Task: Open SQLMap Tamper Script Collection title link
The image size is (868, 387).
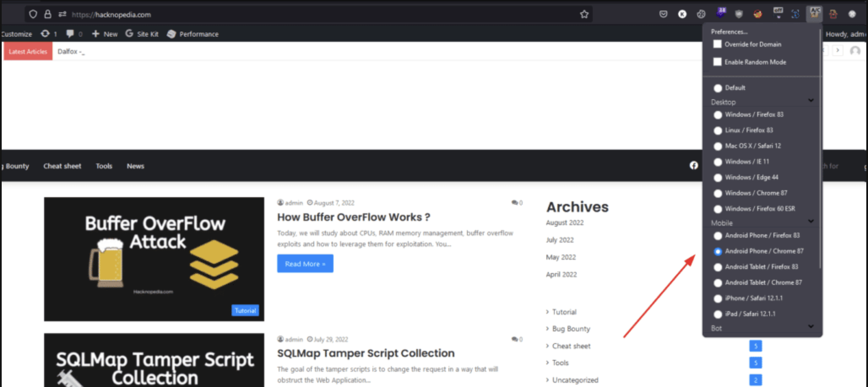Action: point(366,353)
